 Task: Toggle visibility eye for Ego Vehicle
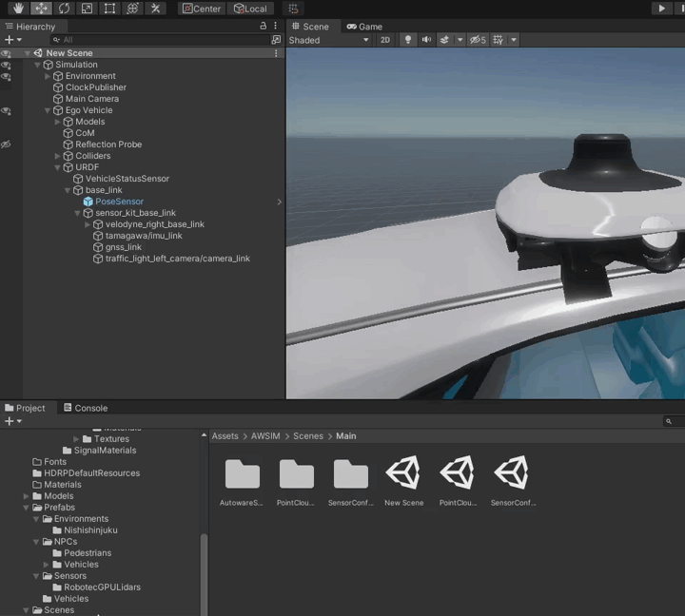click(x=6, y=110)
